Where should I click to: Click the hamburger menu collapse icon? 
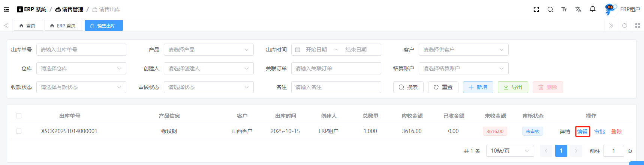pos(6,9)
